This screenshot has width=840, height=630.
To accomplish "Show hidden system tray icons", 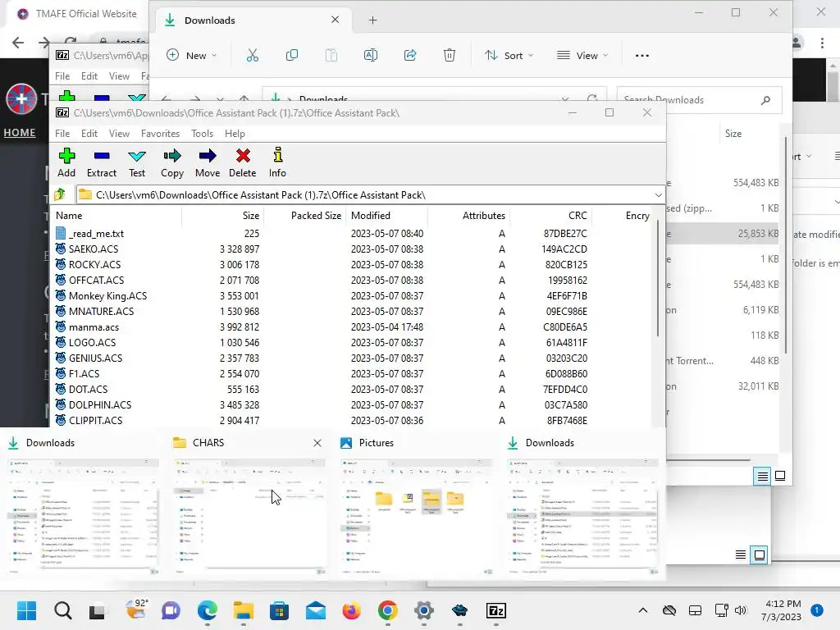I will 643,610.
